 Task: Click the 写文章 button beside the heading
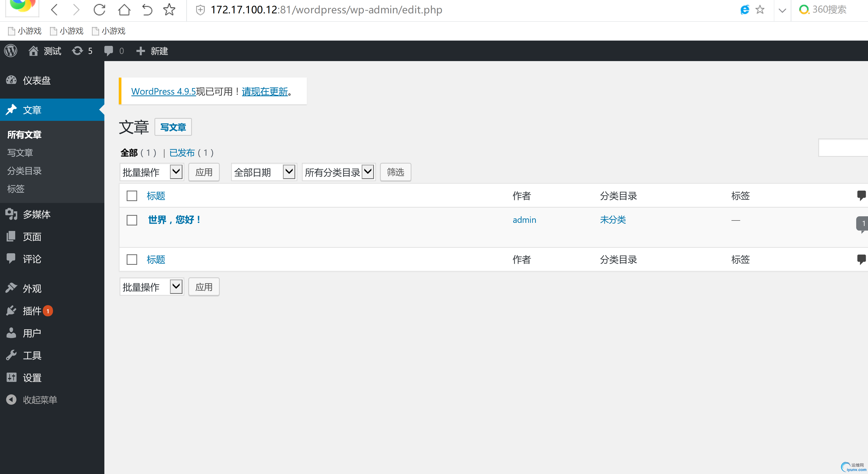pos(173,127)
